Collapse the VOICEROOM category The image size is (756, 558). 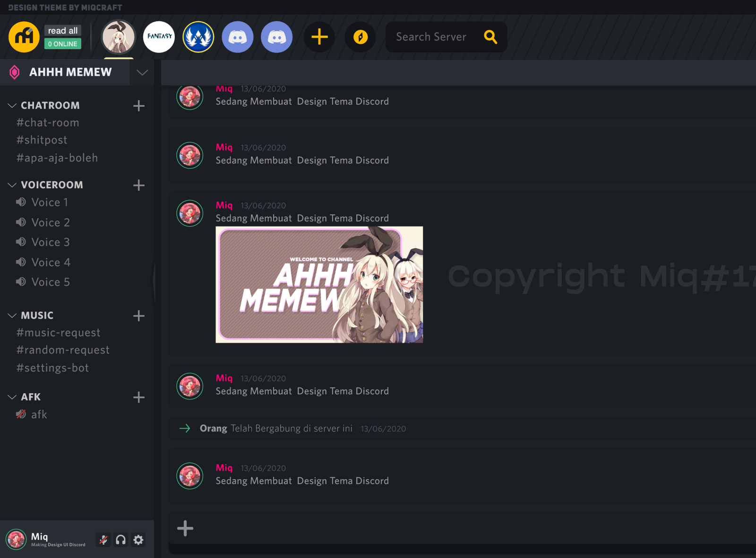click(x=12, y=185)
